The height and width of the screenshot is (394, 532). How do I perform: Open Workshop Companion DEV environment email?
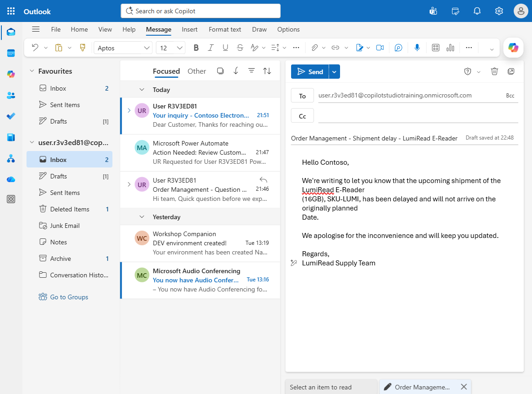coord(200,243)
